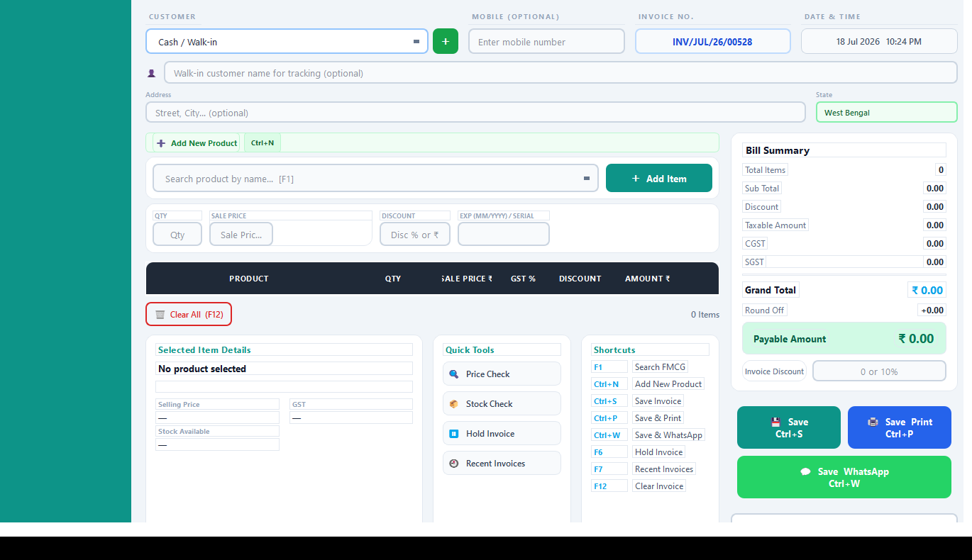The height and width of the screenshot is (560, 972).
Task: Click the plus icon on Add Item button
Action: pos(636,179)
